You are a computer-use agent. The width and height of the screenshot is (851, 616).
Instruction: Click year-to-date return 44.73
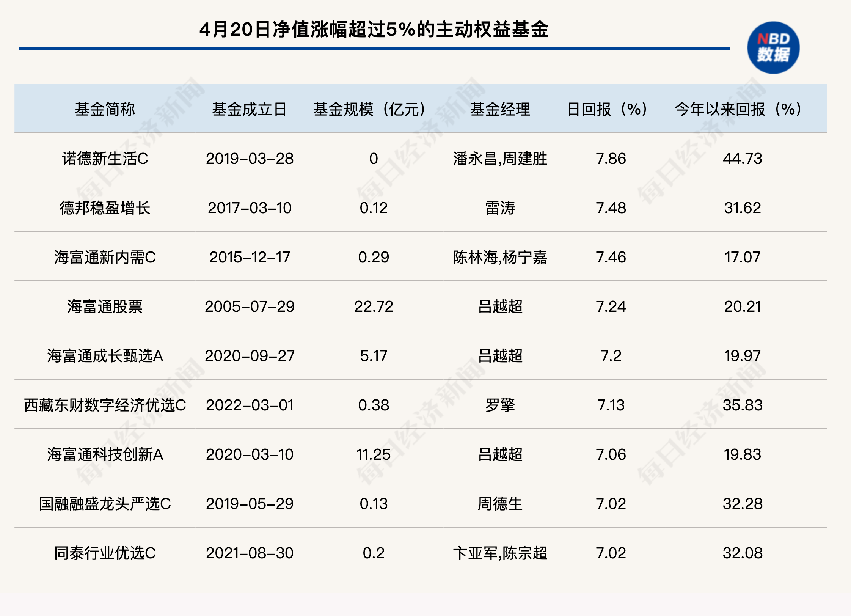coord(742,159)
